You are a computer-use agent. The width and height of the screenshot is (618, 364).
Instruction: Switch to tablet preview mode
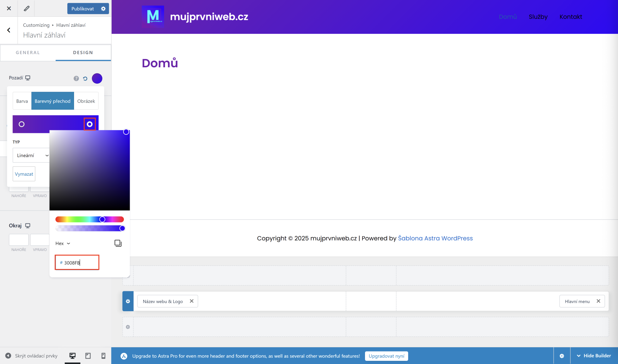[88, 356]
